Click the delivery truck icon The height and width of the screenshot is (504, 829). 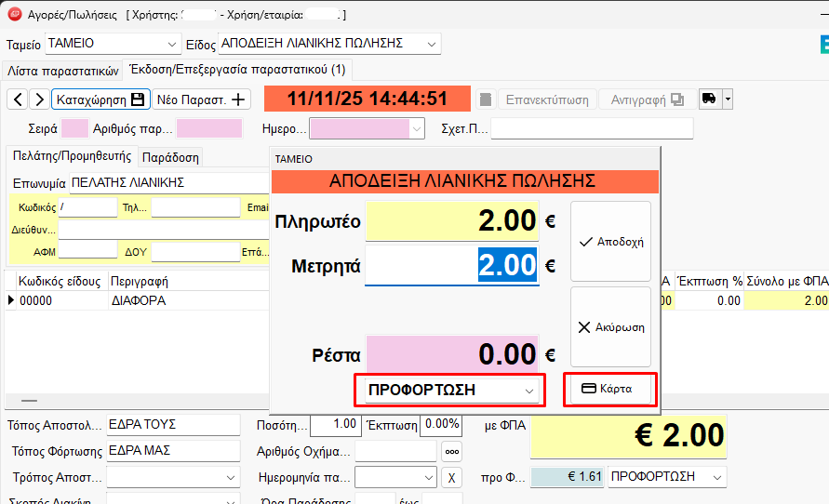pyautogui.click(x=709, y=99)
